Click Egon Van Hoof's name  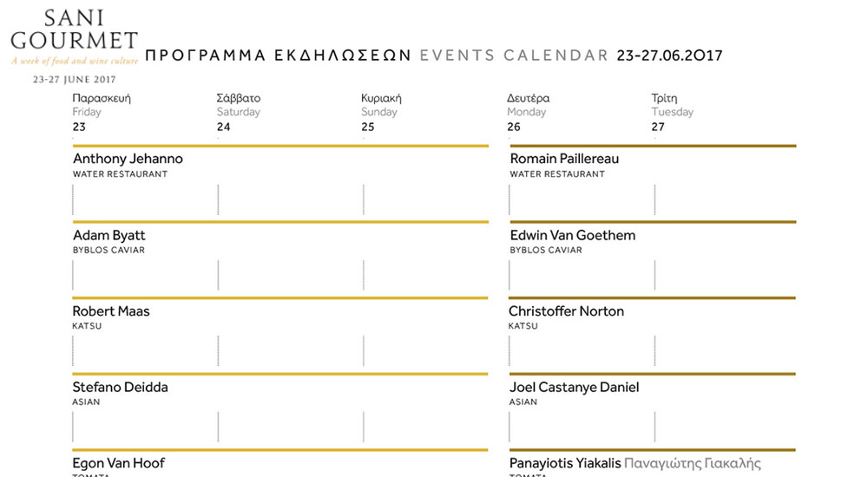[x=118, y=463]
